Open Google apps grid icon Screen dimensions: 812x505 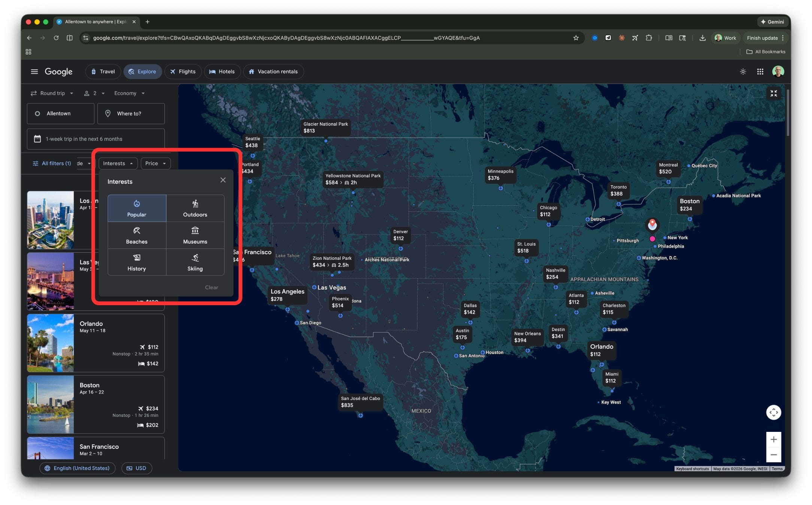click(x=760, y=72)
